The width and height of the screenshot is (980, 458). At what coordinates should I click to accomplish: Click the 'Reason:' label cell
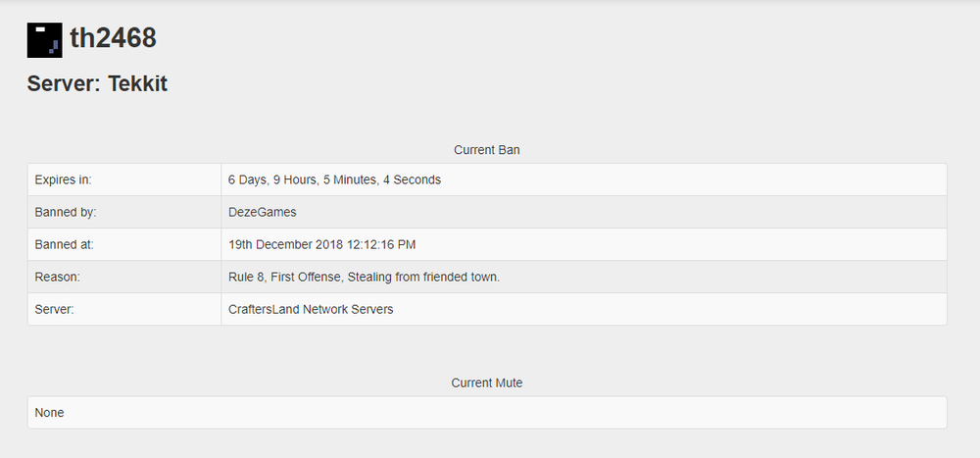57,277
